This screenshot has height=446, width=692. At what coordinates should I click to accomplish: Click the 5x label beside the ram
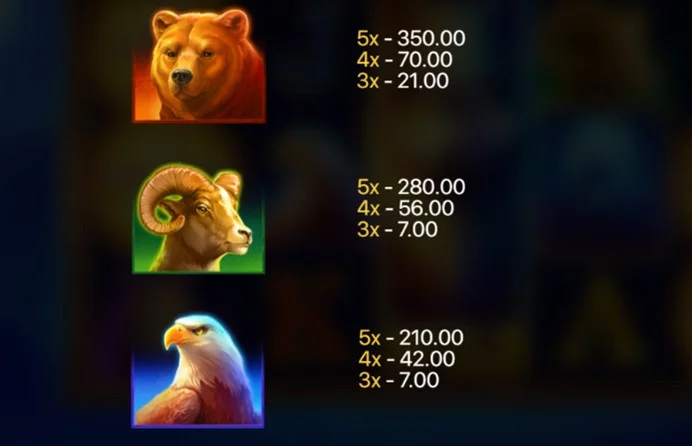pyautogui.click(x=368, y=187)
